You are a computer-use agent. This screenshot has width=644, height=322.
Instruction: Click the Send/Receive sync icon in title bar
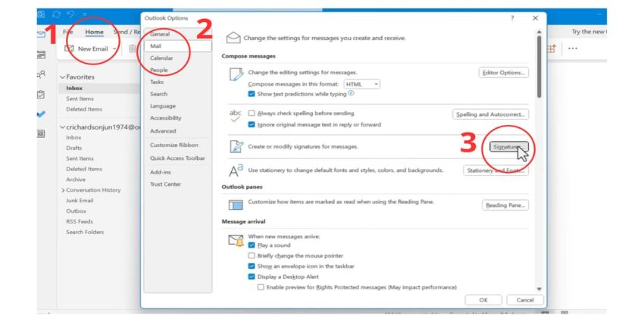(56, 14)
